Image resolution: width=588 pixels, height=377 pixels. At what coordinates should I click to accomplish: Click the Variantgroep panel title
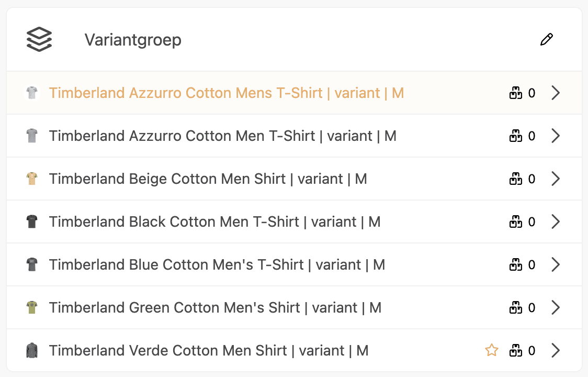(x=133, y=40)
